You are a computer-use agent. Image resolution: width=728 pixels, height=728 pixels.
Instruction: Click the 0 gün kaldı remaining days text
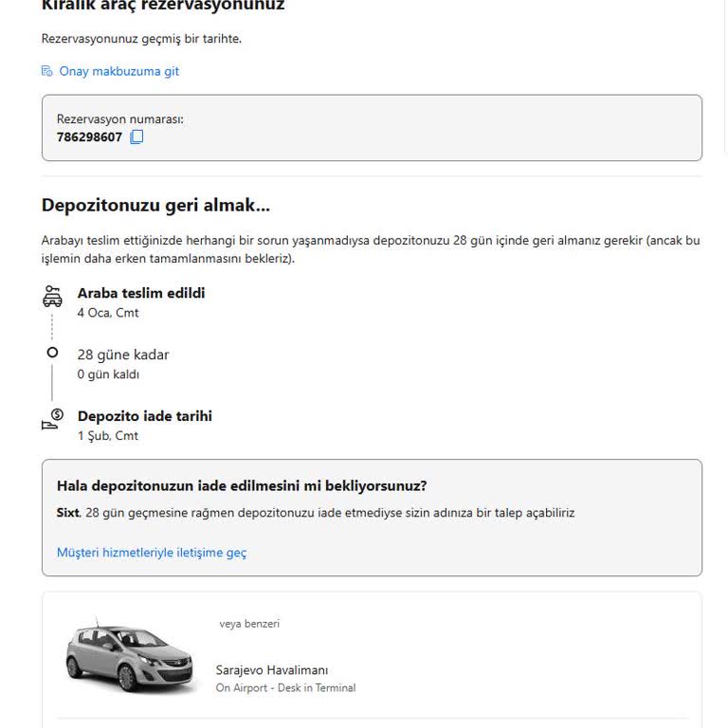pyautogui.click(x=108, y=374)
